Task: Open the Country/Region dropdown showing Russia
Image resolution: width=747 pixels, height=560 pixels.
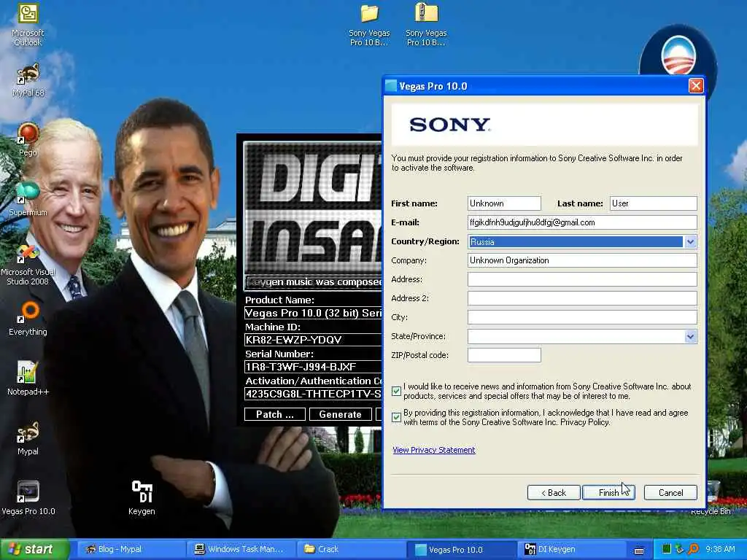Action: click(582, 241)
